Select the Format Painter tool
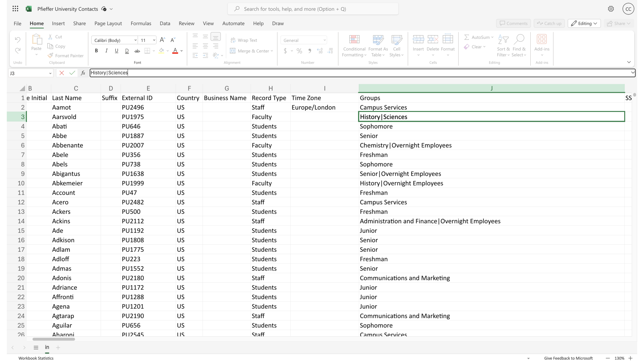This screenshot has width=644, height=362. 66,55
